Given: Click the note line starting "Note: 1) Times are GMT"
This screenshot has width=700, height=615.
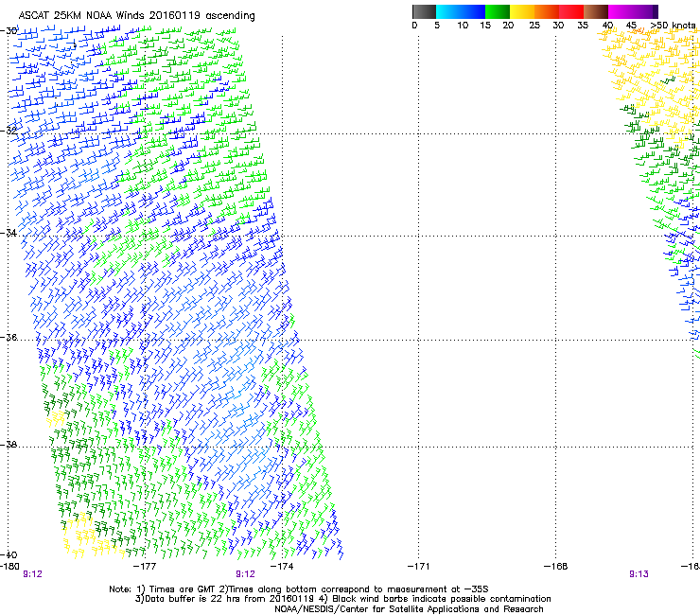Looking at the screenshot, I should coord(299,589).
